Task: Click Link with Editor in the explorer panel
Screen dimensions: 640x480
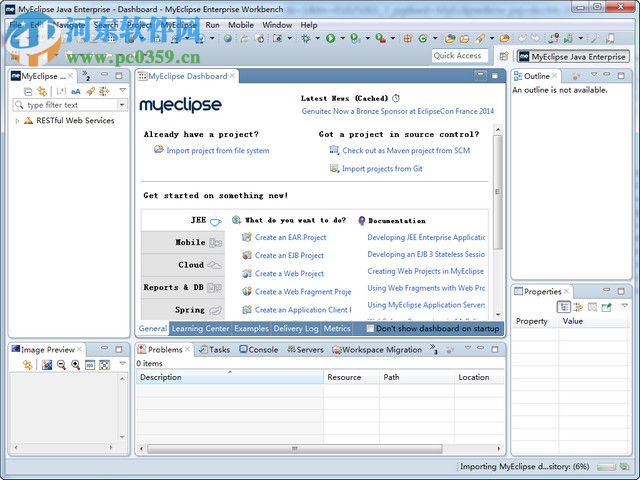Action: (42, 91)
